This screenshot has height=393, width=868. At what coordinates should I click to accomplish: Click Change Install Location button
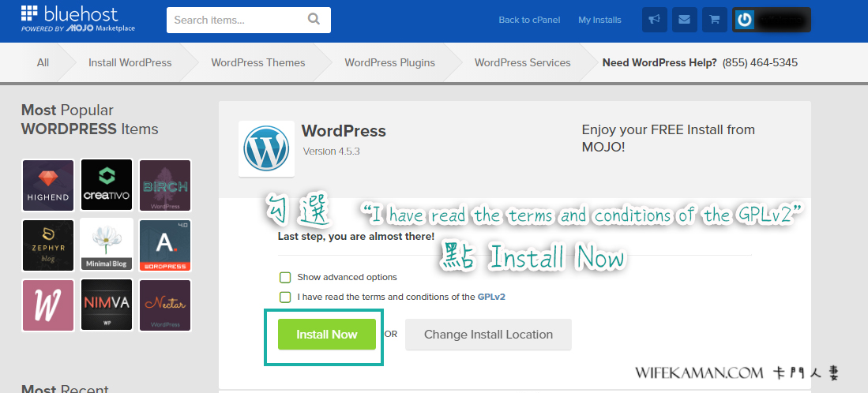pyautogui.click(x=488, y=335)
